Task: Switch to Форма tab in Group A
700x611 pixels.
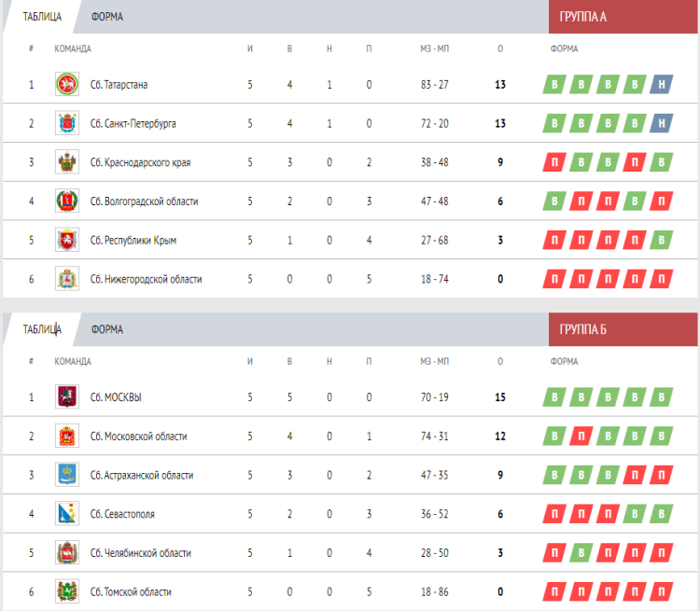Action: click(107, 17)
